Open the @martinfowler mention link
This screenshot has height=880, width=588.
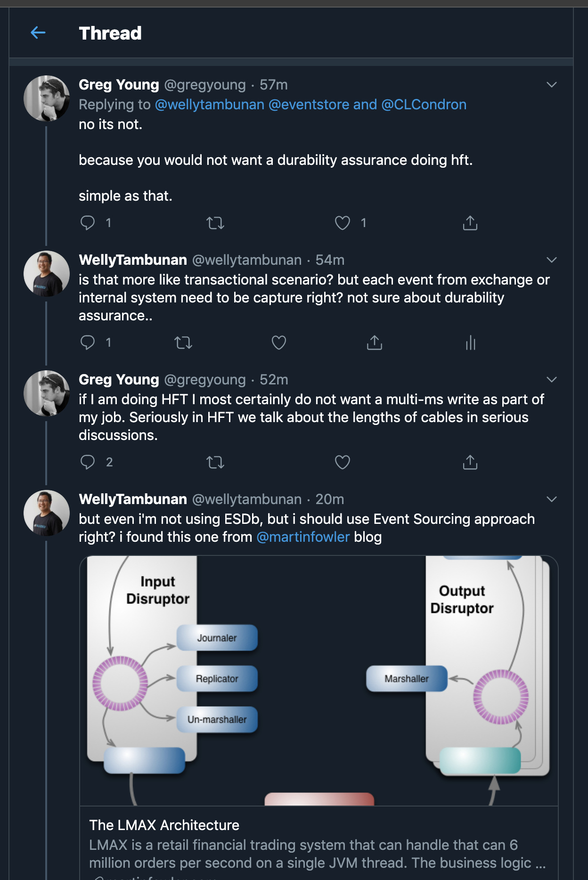(x=303, y=537)
